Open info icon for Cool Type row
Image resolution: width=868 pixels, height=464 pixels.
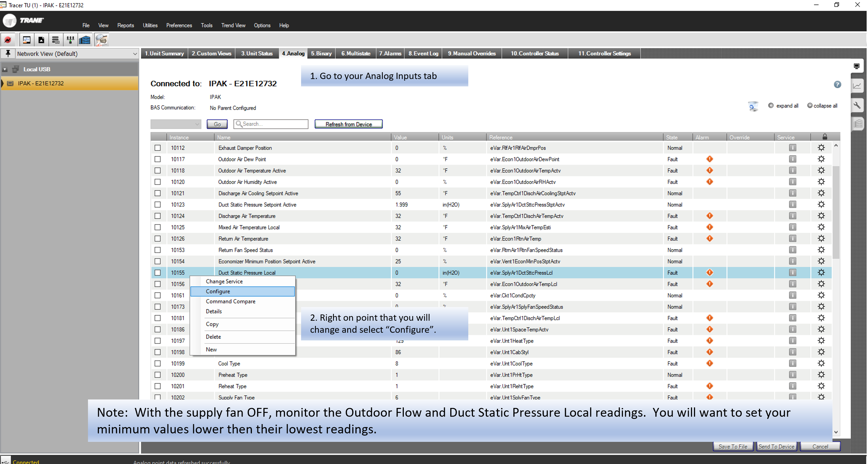point(793,363)
